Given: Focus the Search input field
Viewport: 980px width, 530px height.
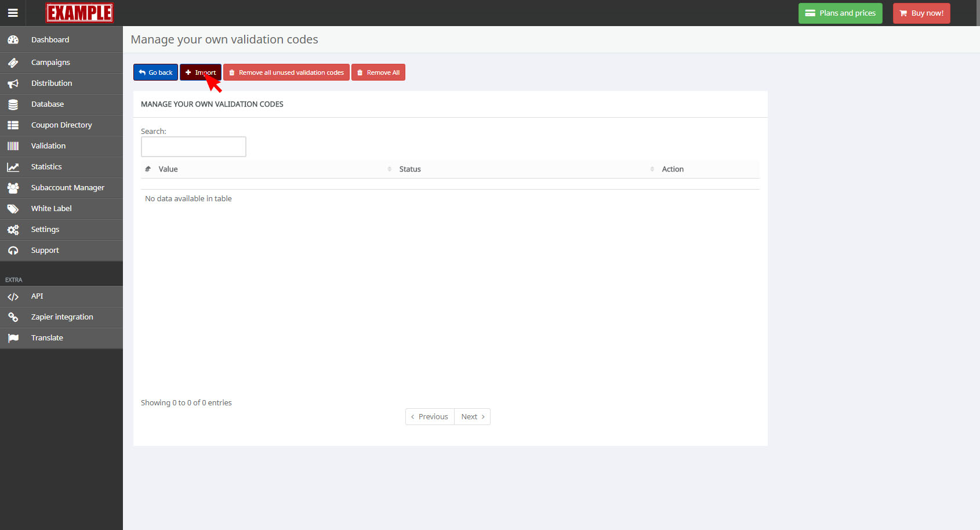Looking at the screenshot, I should point(193,147).
